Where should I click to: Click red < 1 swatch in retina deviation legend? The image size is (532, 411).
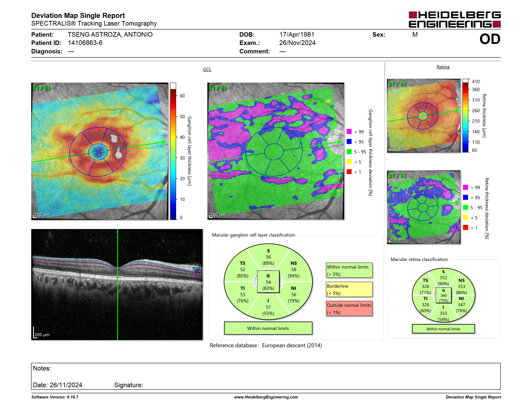click(465, 227)
